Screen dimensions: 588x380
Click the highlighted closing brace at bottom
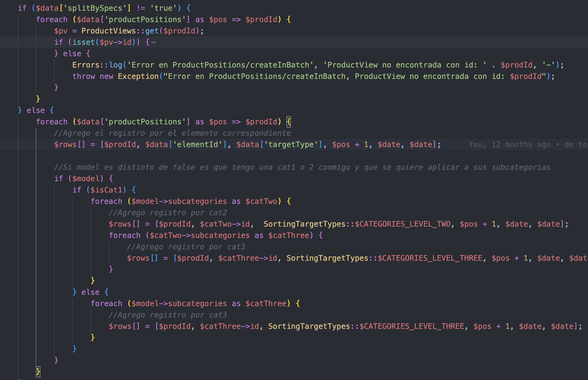(38, 371)
